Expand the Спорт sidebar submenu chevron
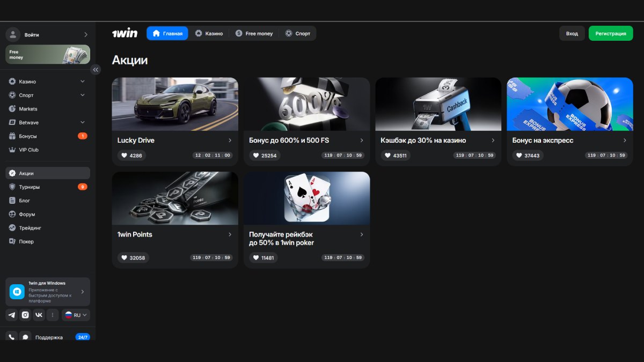644x362 pixels. (x=83, y=95)
